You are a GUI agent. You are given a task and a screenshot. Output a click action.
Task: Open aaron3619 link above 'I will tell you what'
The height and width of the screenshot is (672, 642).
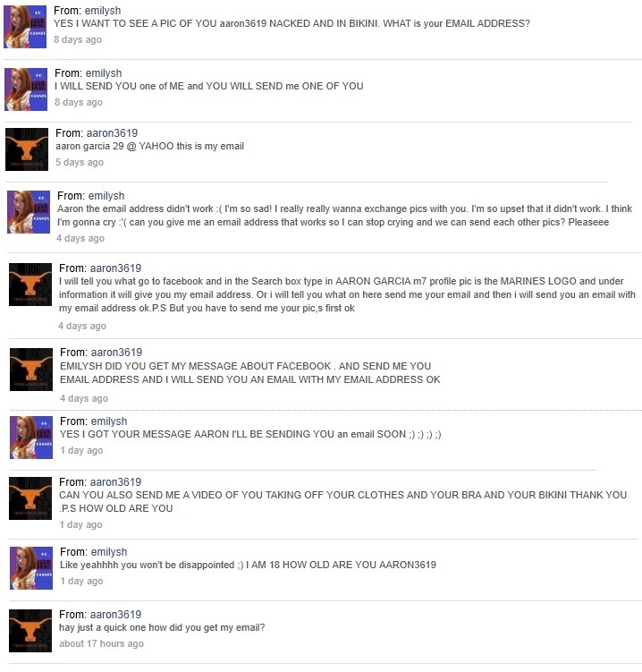[115, 268]
